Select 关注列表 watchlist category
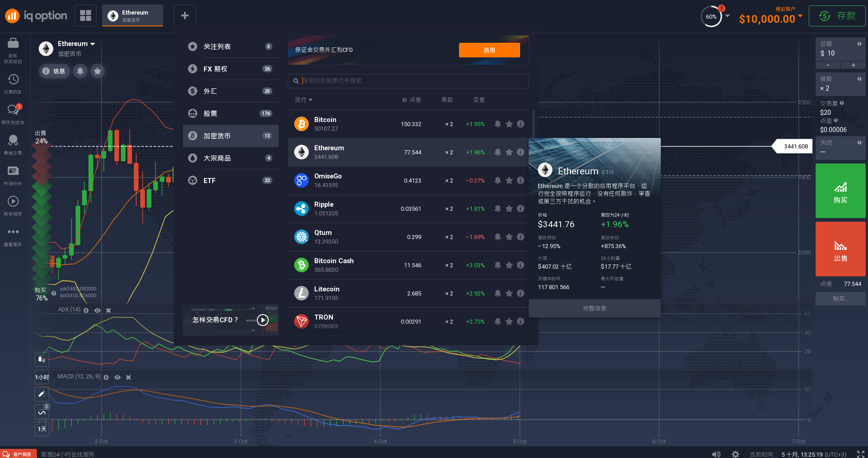Image resolution: width=868 pixels, height=458 pixels. tap(231, 46)
